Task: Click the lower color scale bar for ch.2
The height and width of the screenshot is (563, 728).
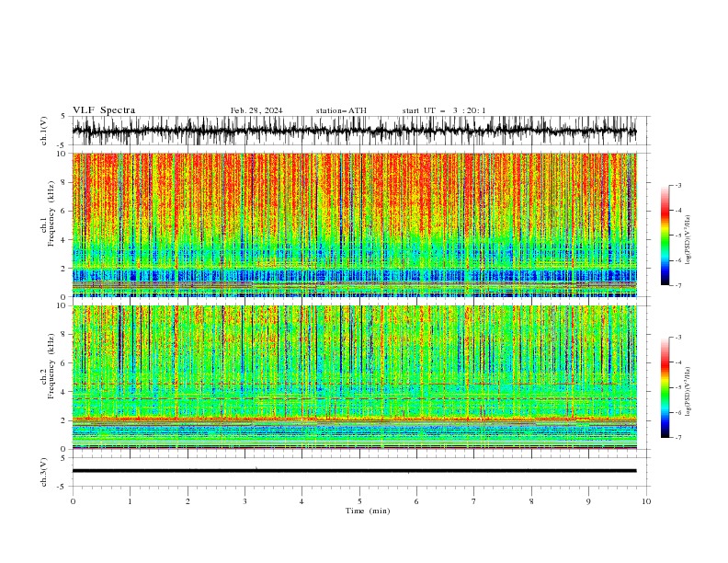Action: point(665,387)
